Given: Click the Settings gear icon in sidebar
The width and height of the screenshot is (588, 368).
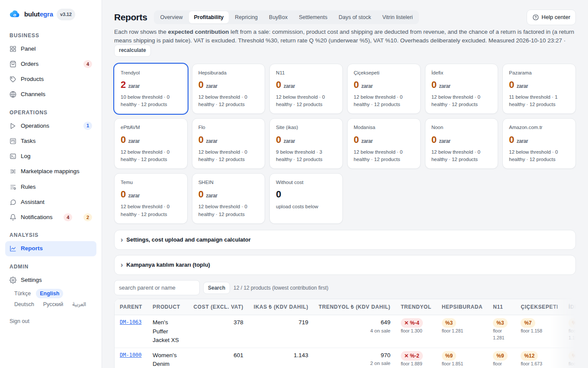Looking at the screenshot, I should click(x=13, y=280).
